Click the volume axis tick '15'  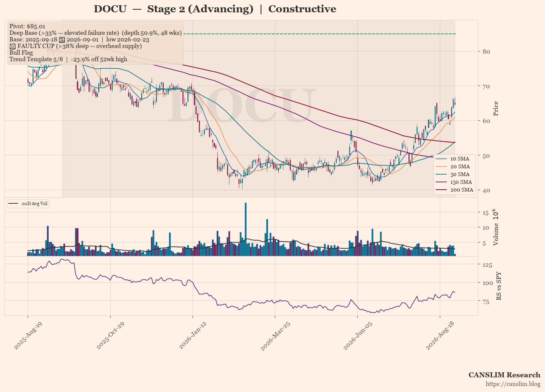pos(485,212)
